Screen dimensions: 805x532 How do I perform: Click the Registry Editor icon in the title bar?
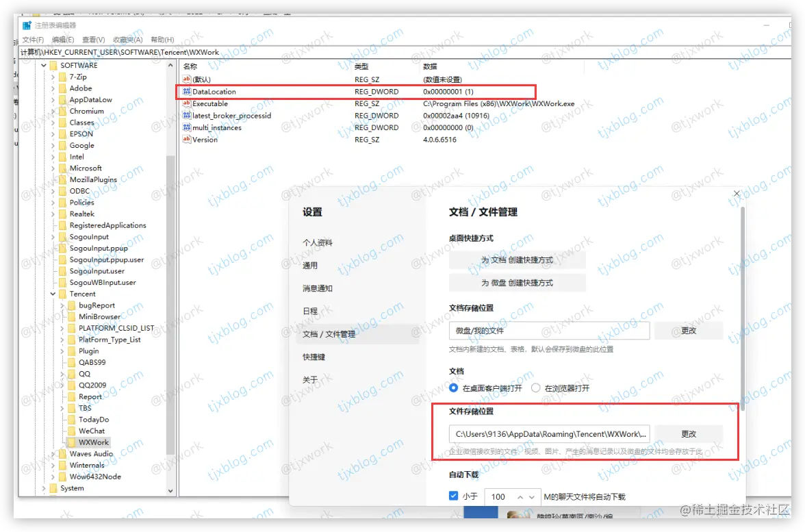click(25, 25)
